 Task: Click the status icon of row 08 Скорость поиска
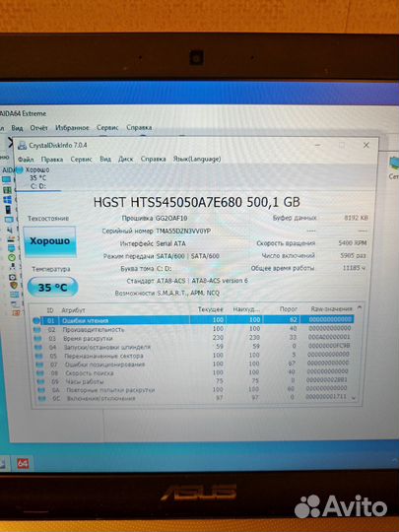(x=40, y=373)
